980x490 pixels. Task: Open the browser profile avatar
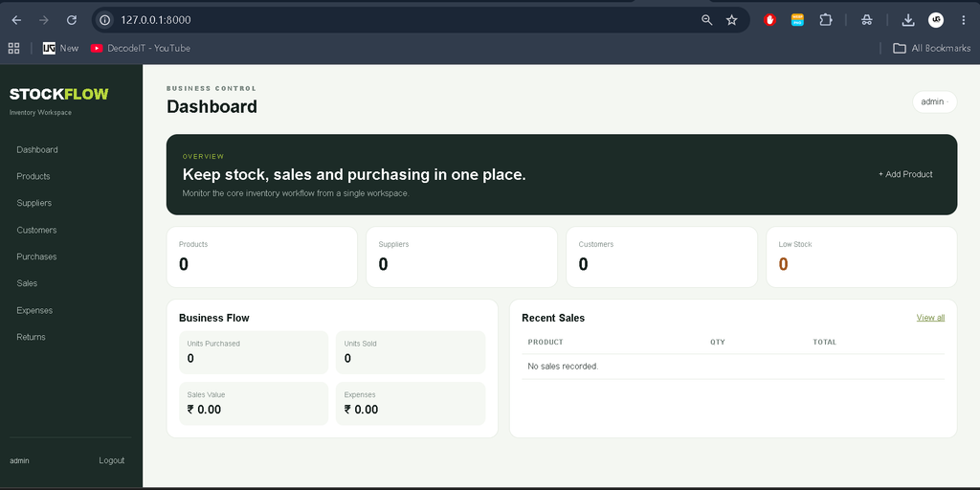[x=936, y=20]
